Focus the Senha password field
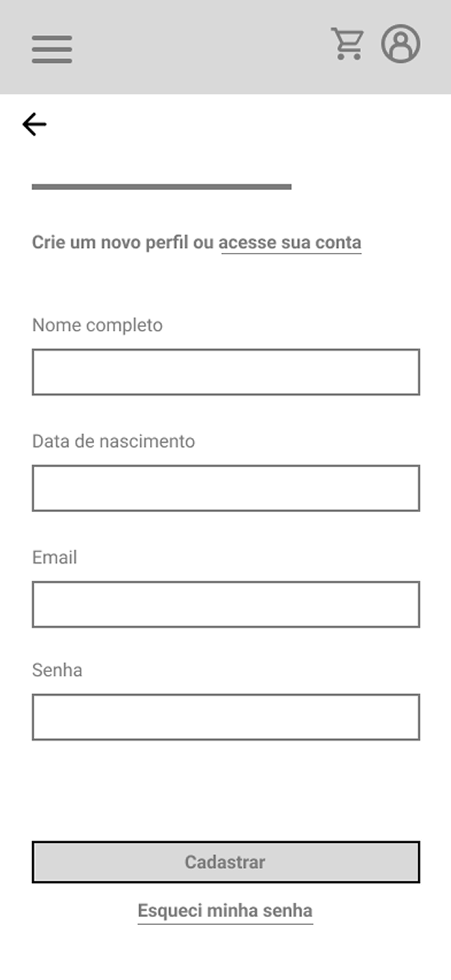451x980 pixels. [x=225, y=716]
